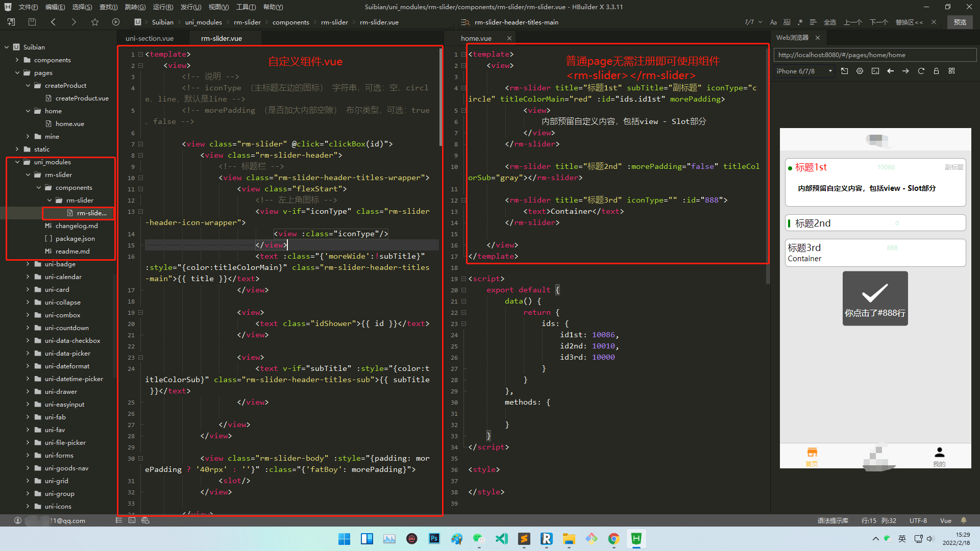Click the new file toolbar icon

11,22
